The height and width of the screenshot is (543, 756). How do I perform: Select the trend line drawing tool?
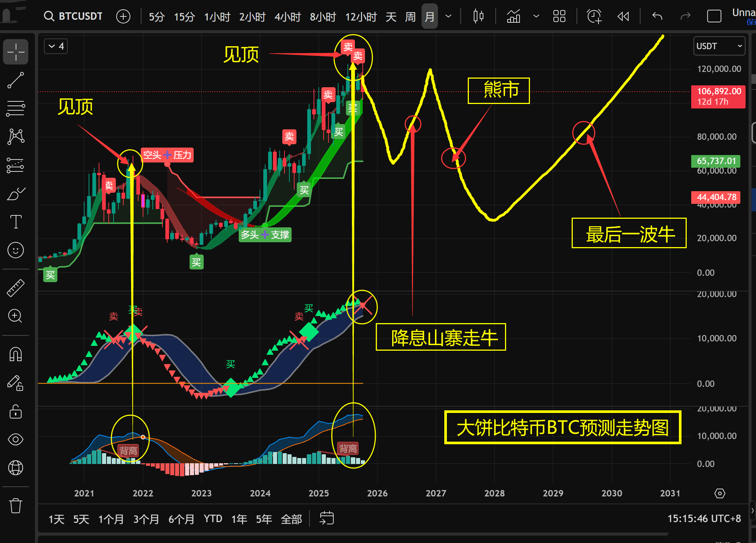pos(16,80)
